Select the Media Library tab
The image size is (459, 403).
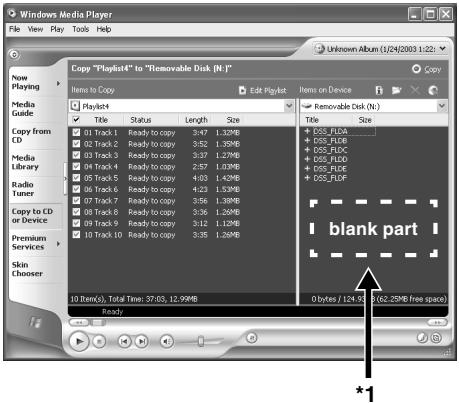tap(25, 162)
